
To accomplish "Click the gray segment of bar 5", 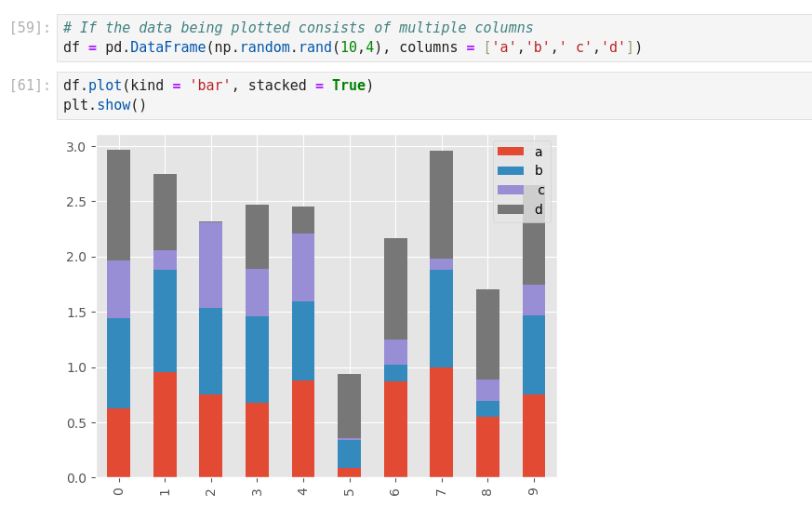I will click(x=349, y=406).
